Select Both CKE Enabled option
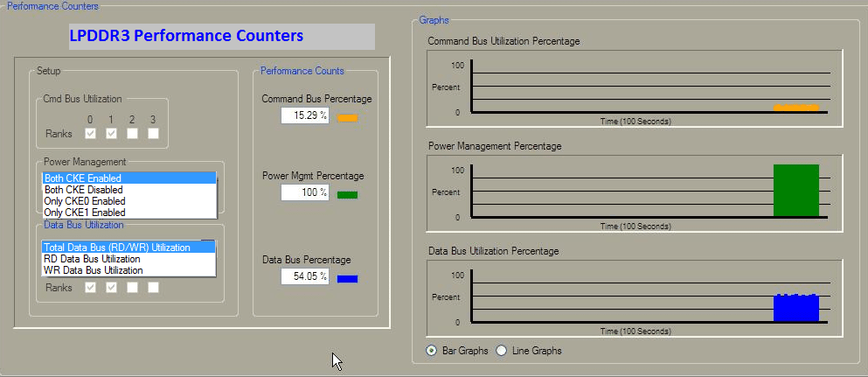 (128, 178)
